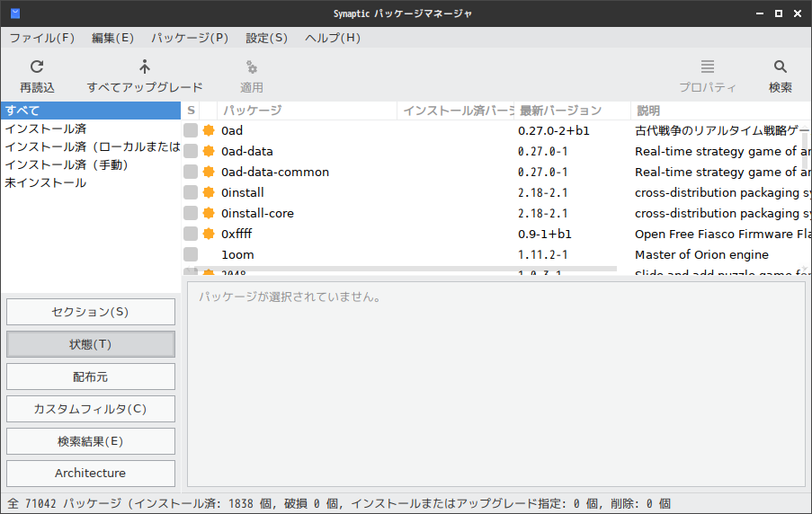Click version 1.11.2-1 cell
The width and height of the screenshot is (812, 514).
point(543,254)
